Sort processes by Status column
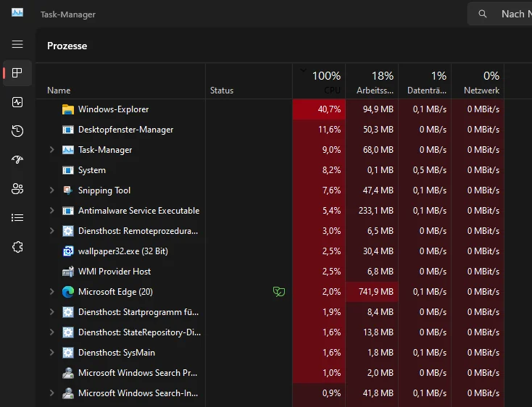This screenshot has width=532, height=407. pyautogui.click(x=249, y=81)
